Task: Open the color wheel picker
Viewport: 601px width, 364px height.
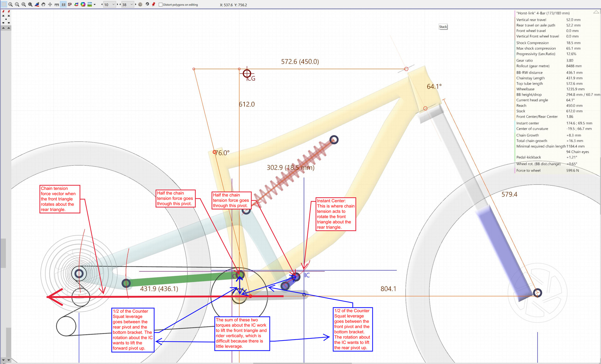Action: (83, 4)
